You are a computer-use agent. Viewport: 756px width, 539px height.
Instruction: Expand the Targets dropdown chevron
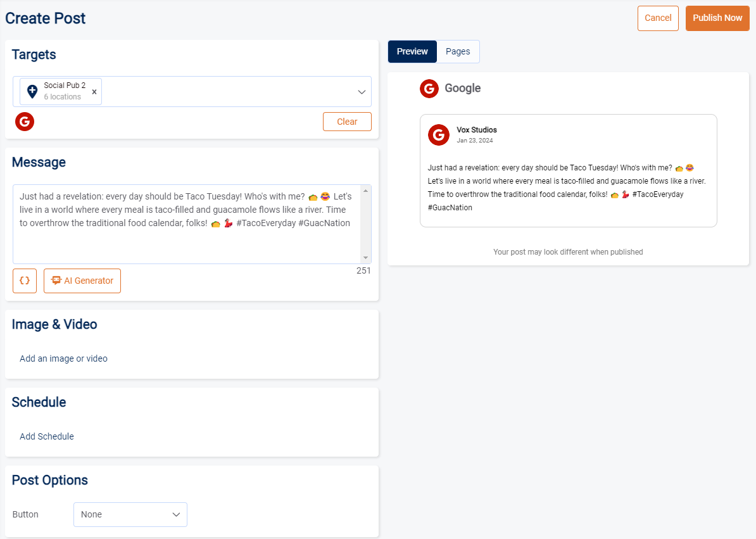click(x=362, y=92)
